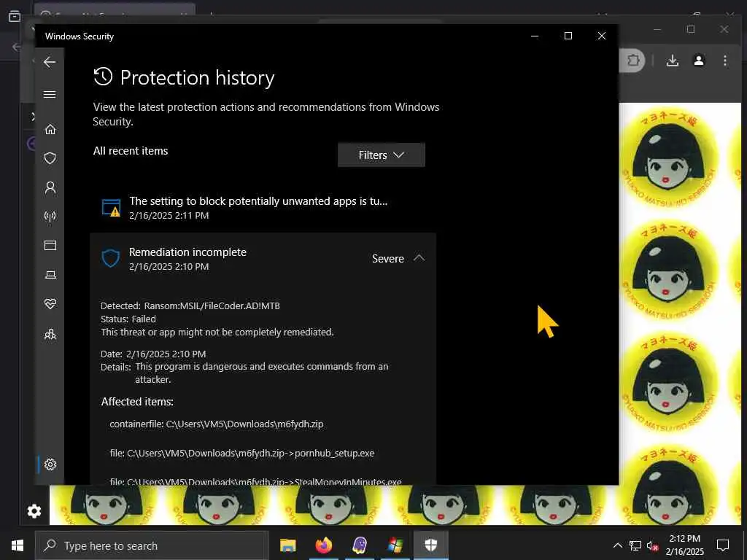The height and width of the screenshot is (560, 747).
Task: Open browser profile avatar icon
Action: tap(699, 61)
